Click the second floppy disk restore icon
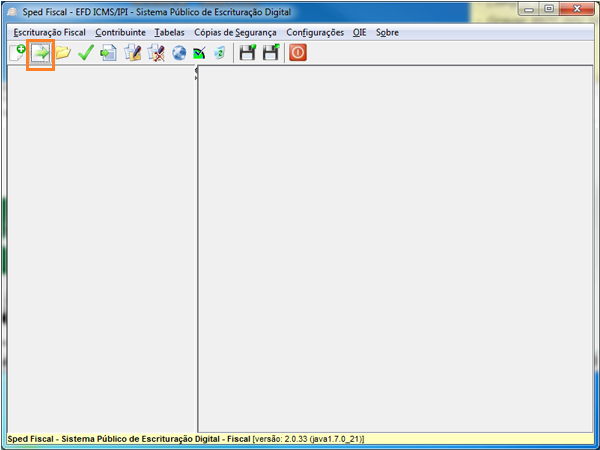Image resolution: width=600 pixels, height=450 pixels. [271, 52]
